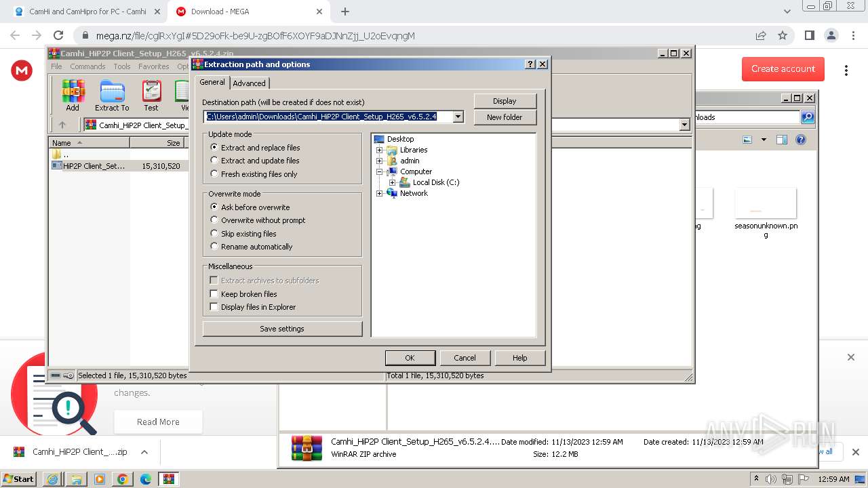Open new browser tab

pyautogui.click(x=345, y=12)
